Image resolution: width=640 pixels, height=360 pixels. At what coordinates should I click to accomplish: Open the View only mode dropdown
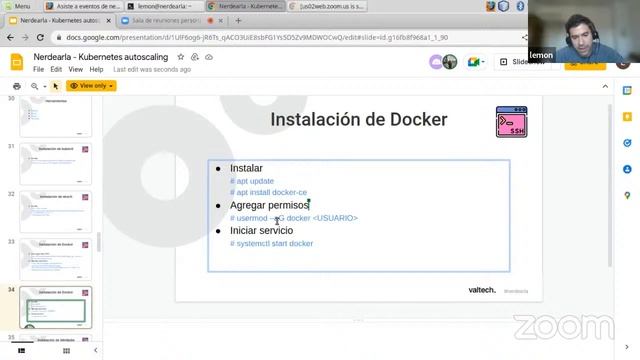pyautogui.click(x=91, y=86)
